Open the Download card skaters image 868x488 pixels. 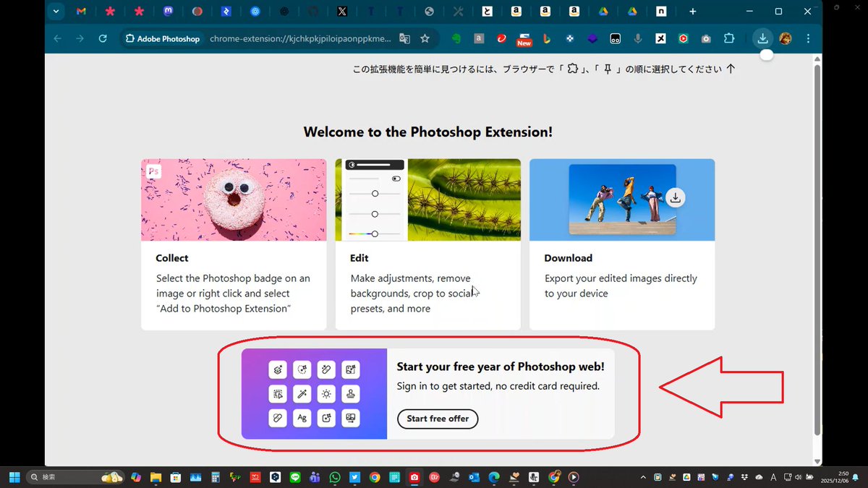pyautogui.click(x=622, y=200)
